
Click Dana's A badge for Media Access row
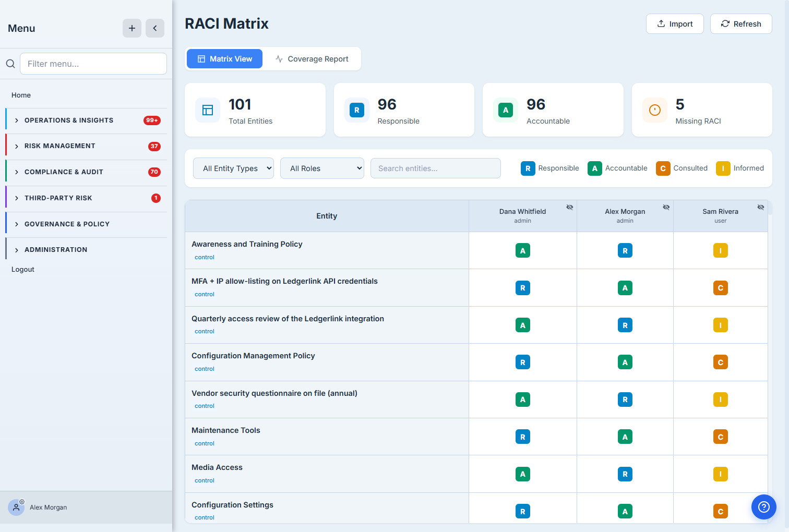523,474
